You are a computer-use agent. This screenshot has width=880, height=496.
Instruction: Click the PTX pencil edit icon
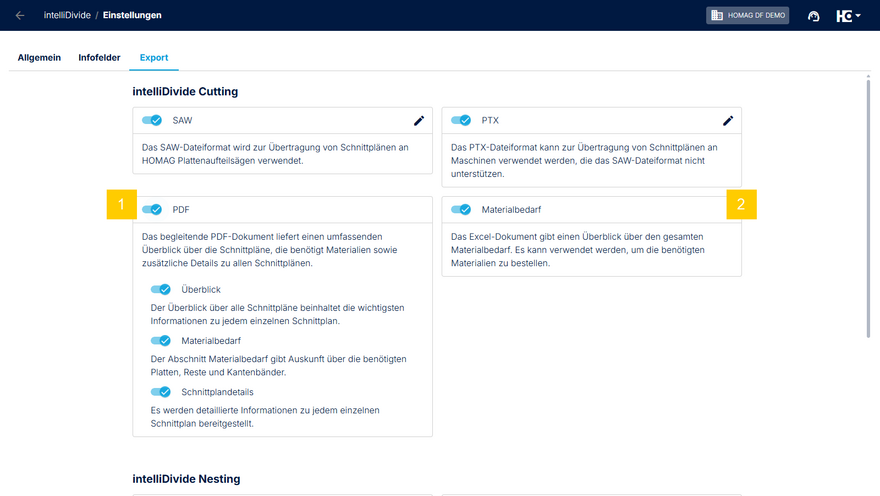click(728, 121)
